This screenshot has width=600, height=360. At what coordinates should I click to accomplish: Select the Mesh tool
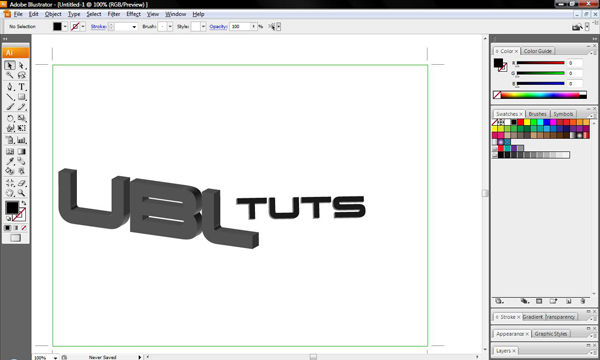10,151
